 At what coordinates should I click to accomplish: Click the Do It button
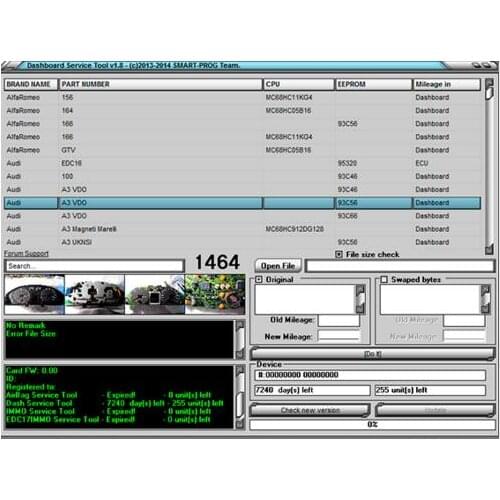click(372, 354)
